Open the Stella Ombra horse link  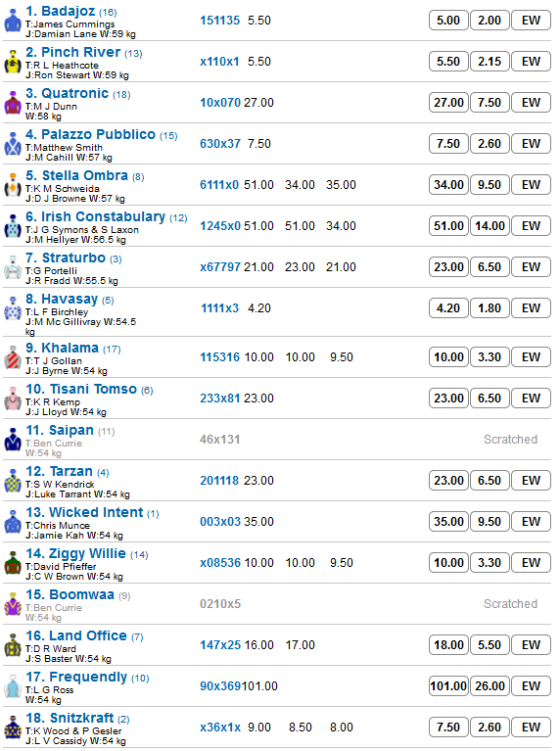84,176
